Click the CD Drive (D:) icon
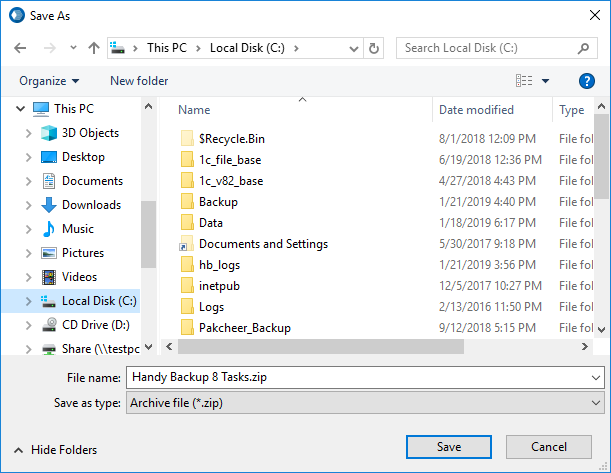This screenshot has height=473, width=611. pyautogui.click(x=49, y=325)
